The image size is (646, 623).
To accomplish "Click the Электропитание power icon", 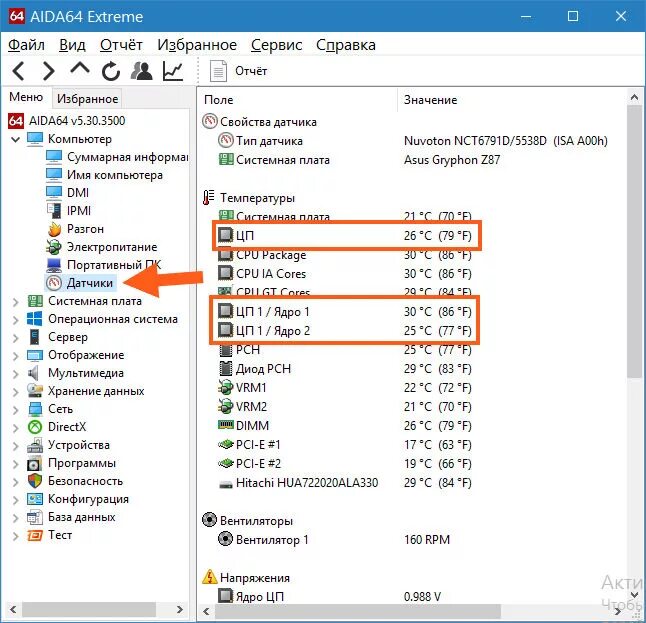I will point(54,247).
